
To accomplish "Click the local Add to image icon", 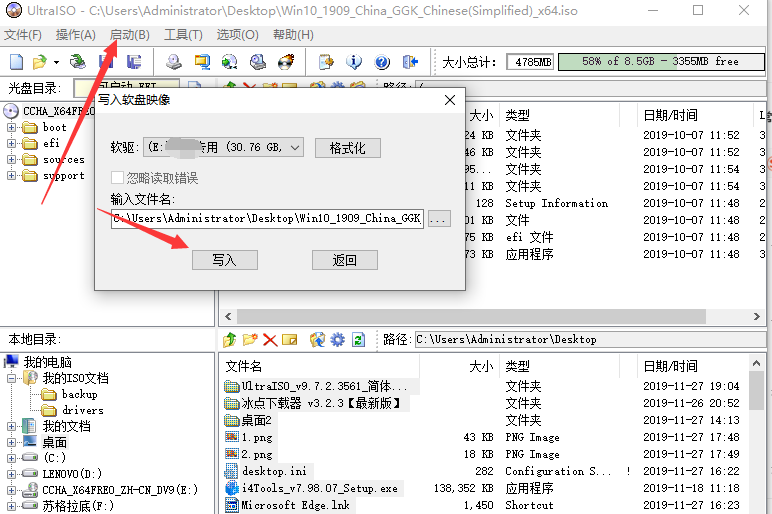I will [318, 340].
